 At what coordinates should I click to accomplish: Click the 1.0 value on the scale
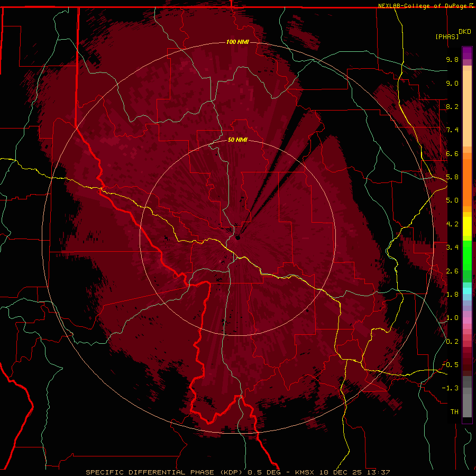452,318
